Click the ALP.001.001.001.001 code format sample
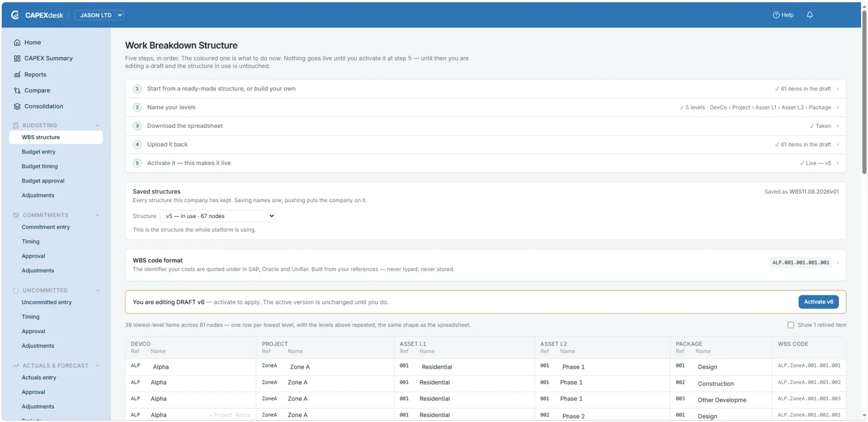868x422 pixels. [x=800, y=263]
